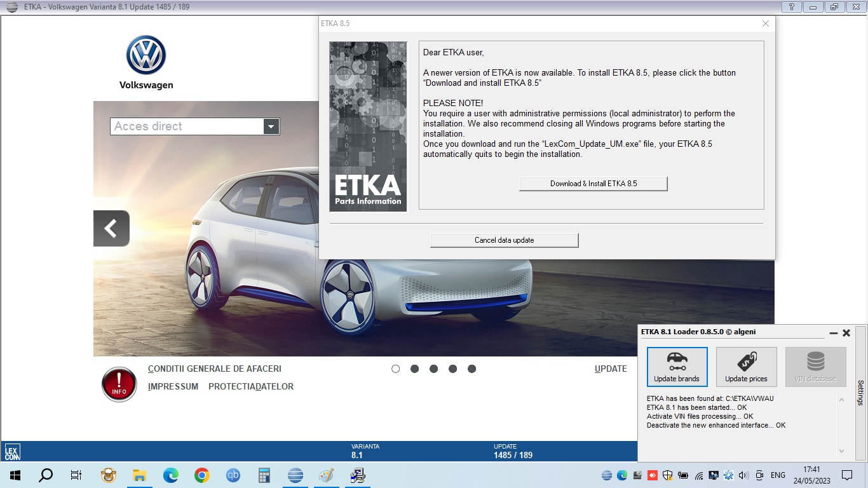This screenshot has width=868, height=488.
Task: Go to previous slide with left chevron
Action: point(111,228)
